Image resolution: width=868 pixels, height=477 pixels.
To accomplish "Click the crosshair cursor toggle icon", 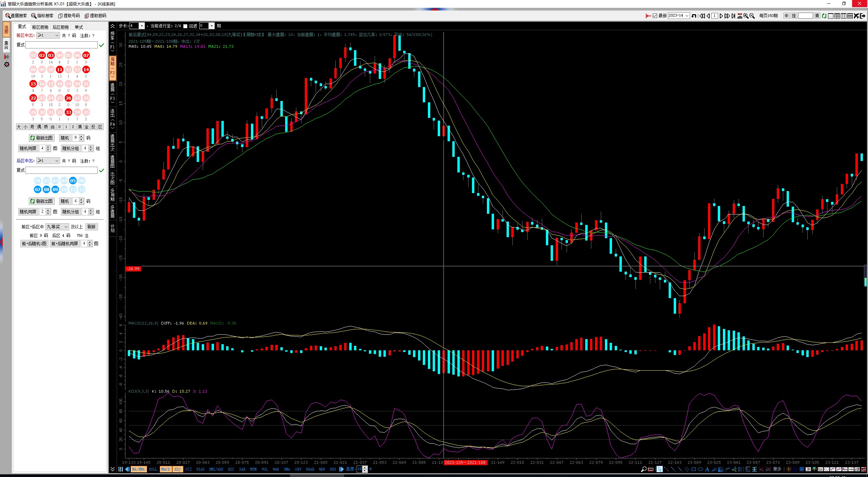I will (789, 469).
